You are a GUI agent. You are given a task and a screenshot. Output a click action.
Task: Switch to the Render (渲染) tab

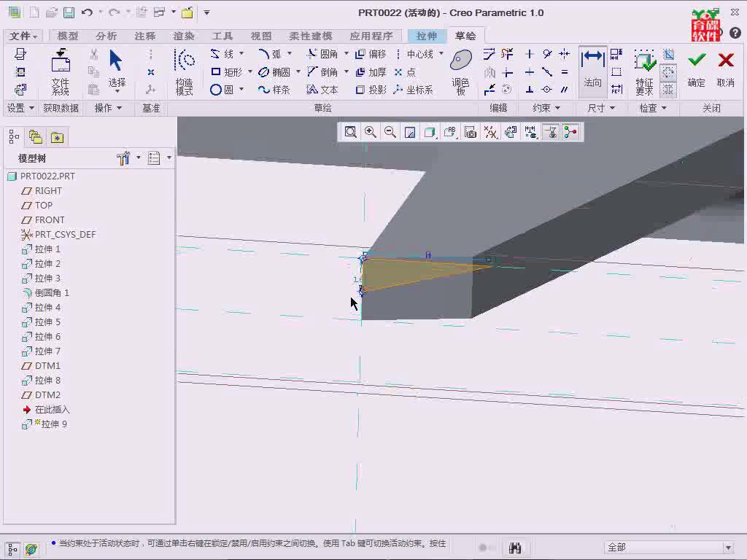[184, 36]
